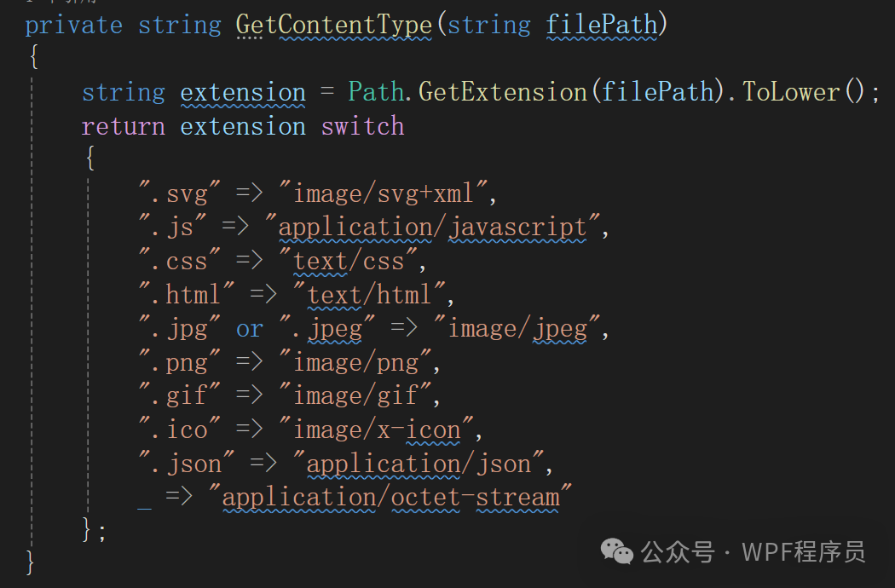Click the WeChat logo icon in watermark

coord(617,552)
